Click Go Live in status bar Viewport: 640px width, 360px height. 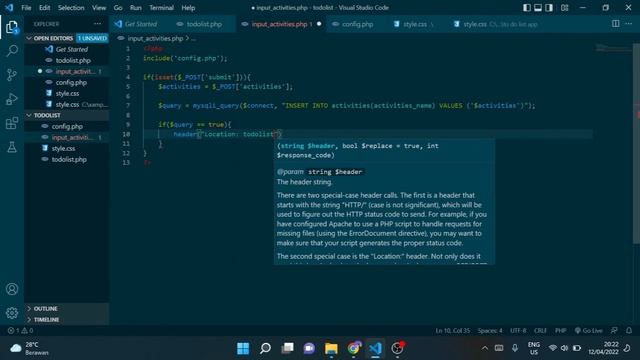pyautogui.click(x=589, y=331)
